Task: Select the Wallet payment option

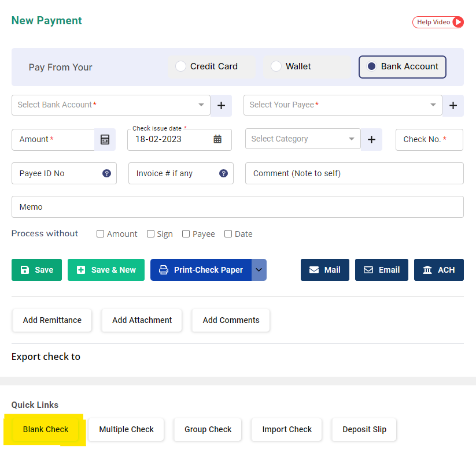Action: [x=276, y=66]
